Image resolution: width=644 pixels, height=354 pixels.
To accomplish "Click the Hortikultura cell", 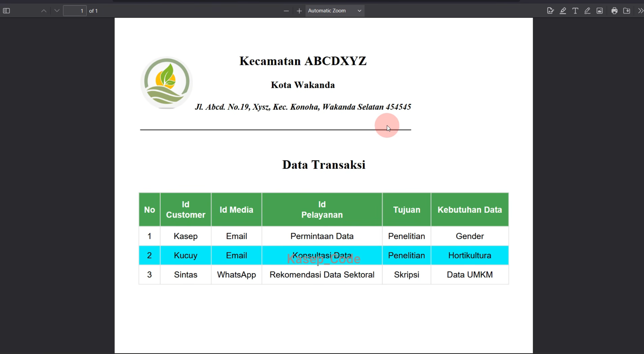I will [470, 255].
